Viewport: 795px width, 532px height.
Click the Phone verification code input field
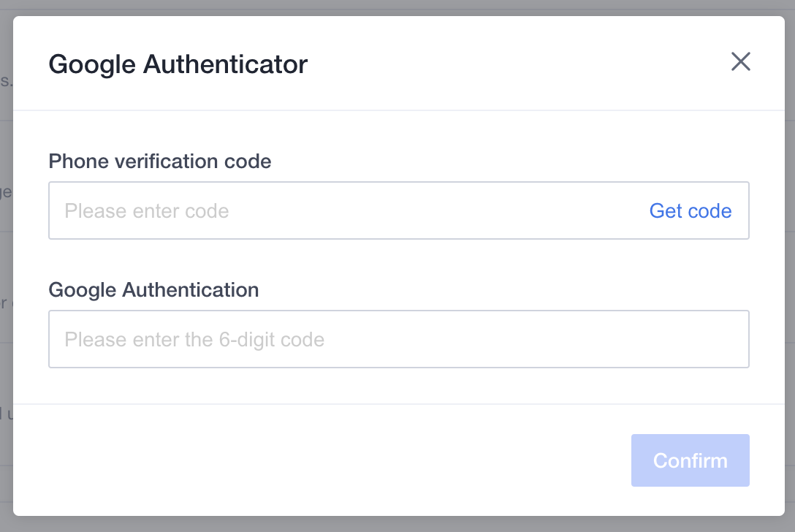pyautogui.click(x=292, y=210)
